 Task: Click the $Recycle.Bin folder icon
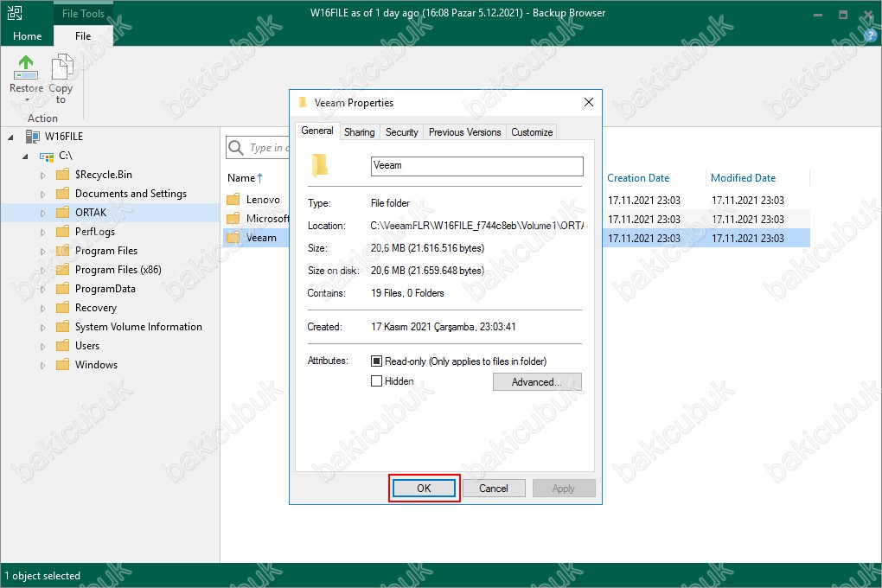point(63,175)
